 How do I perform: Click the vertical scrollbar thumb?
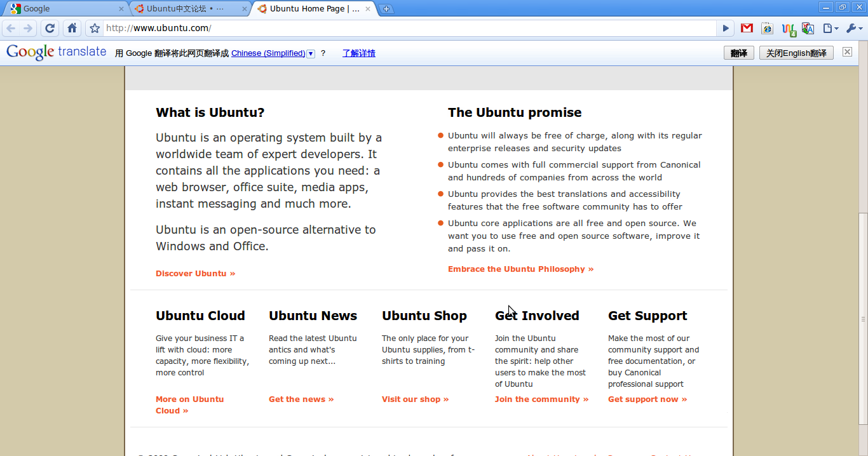click(x=863, y=319)
